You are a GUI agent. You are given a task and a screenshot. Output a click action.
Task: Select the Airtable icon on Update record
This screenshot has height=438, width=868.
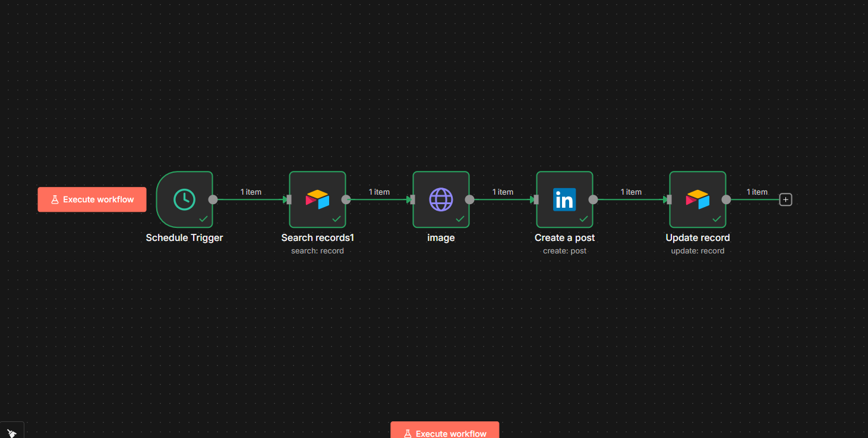click(x=697, y=199)
